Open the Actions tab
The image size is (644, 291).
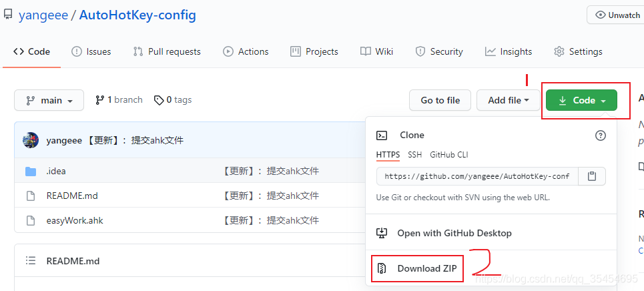click(246, 52)
